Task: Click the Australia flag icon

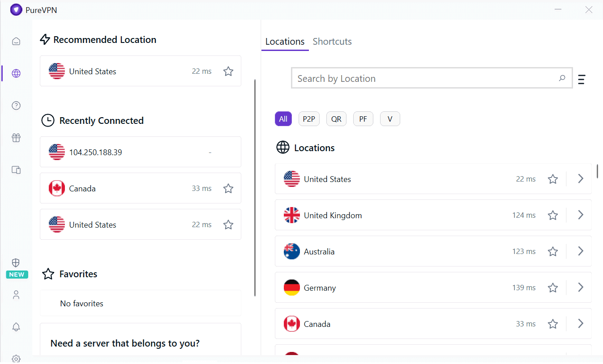Action: (x=292, y=251)
